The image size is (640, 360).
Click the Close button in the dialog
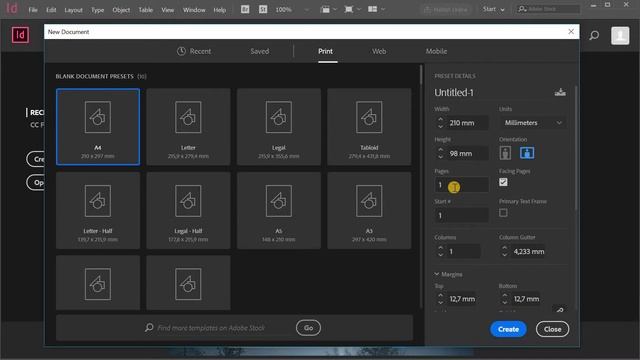tap(552, 329)
